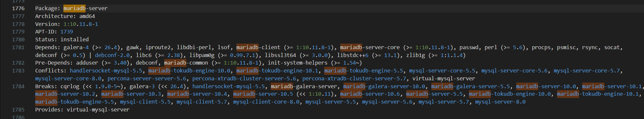Click 'mariadb-server-10.6' in Breaks
The height and width of the screenshot is (119, 644).
tap(370, 94)
